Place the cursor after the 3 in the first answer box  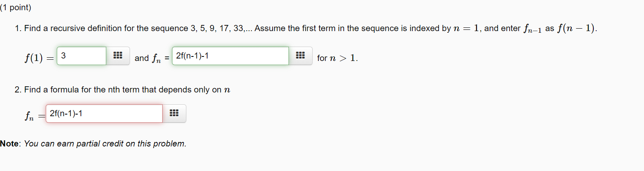pyautogui.click(x=67, y=56)
